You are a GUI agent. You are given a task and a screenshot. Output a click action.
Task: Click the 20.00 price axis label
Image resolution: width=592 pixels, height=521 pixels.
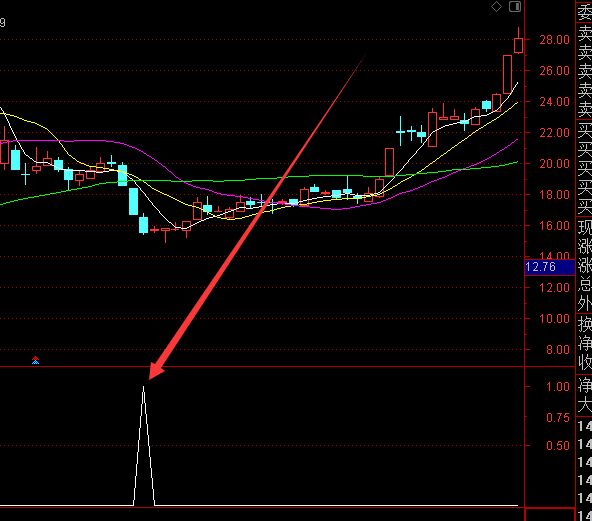point(554,164)
